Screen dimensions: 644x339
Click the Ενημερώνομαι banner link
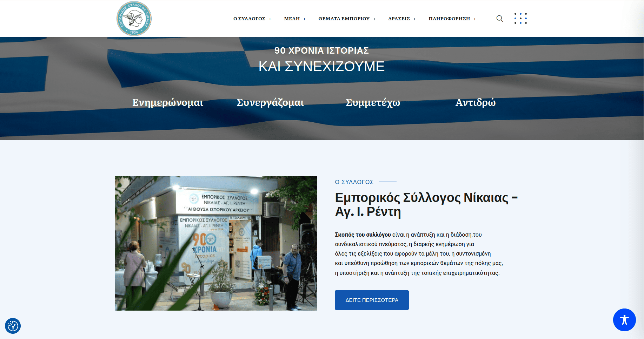[x=168, y=102]
